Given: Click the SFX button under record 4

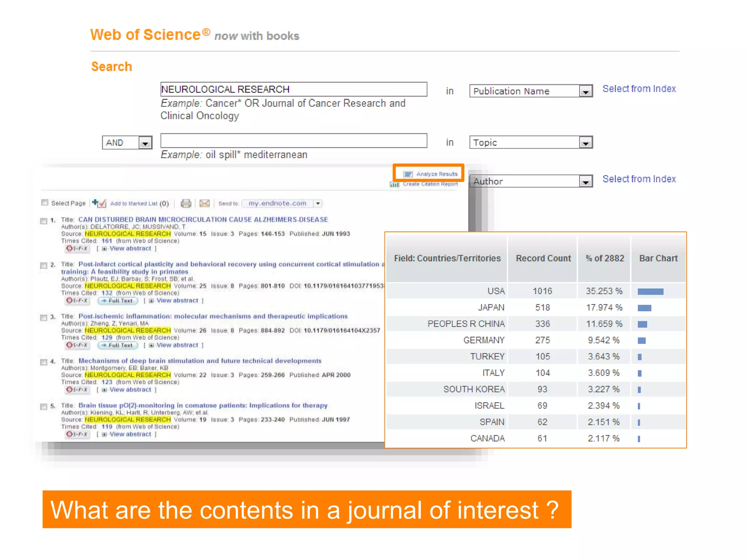Looking at the screenshot, I should tap(77, 390).
